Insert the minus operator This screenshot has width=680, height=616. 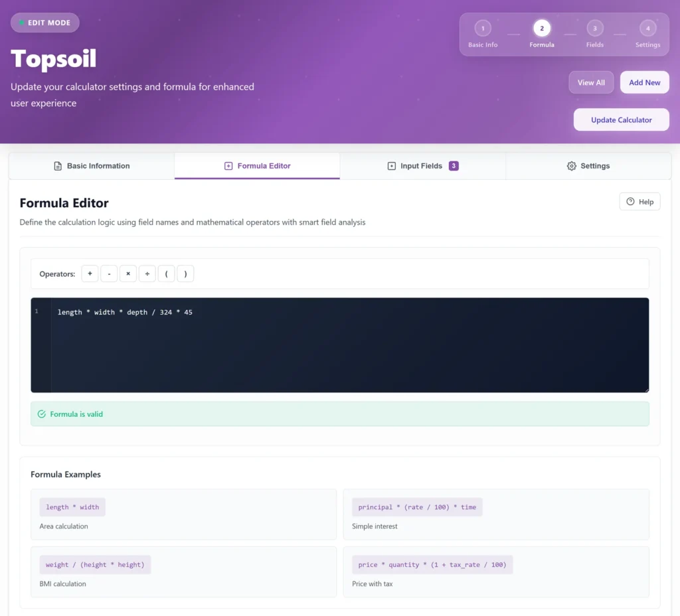pos(109,273)
